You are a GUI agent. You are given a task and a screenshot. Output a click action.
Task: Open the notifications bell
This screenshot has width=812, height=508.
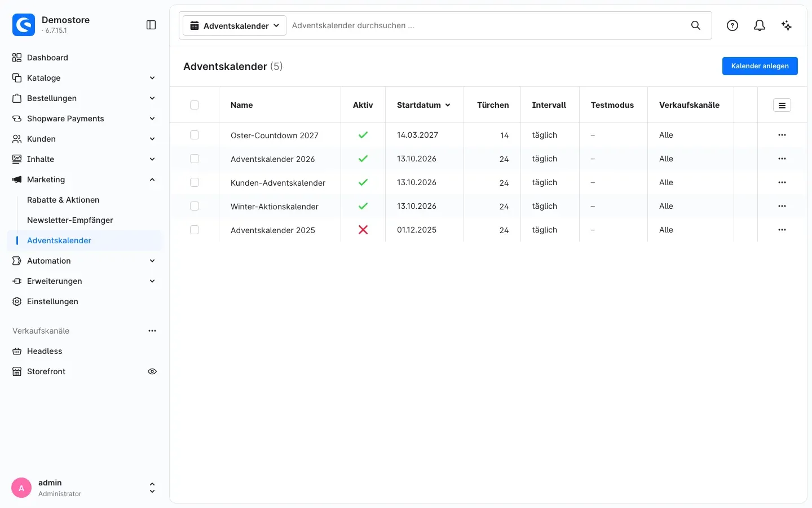point(760,25)
